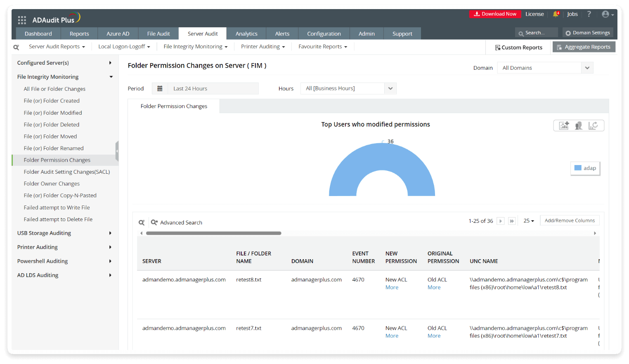
Task: Open the Alerts tab
Action: [x=282, y=34]
